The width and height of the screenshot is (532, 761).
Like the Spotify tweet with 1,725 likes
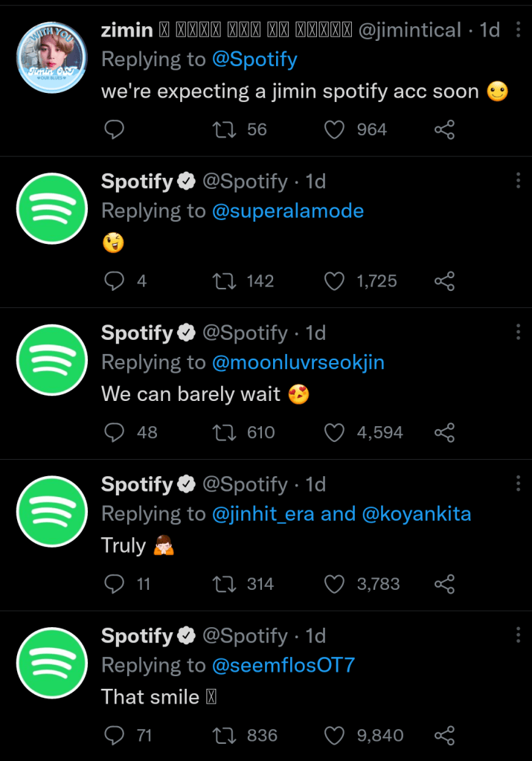pyautogui.click(x=336, y=281)
